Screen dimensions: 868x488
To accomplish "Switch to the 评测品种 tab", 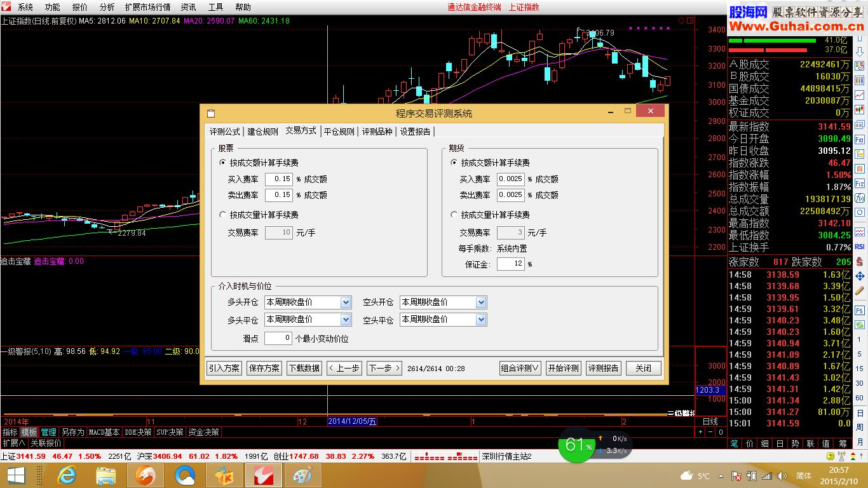I will [x=377, y=132].
